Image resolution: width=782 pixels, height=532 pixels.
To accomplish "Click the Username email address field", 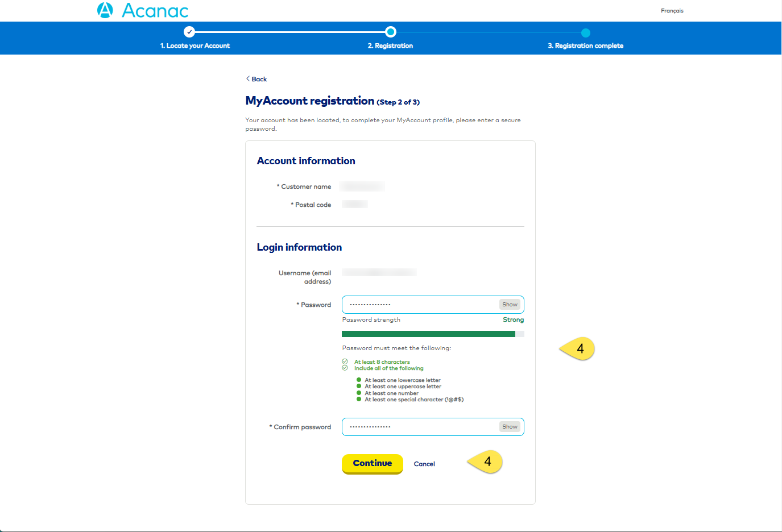I will (x=379, y=272).
